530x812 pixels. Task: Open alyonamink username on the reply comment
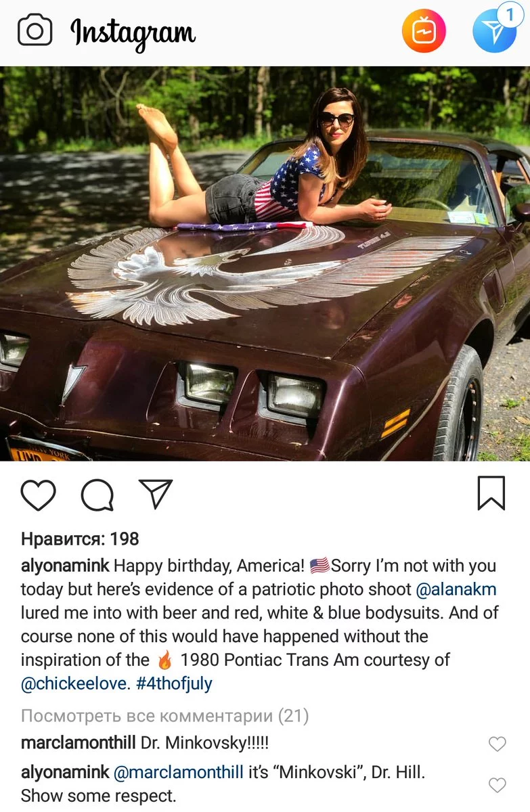65,772
